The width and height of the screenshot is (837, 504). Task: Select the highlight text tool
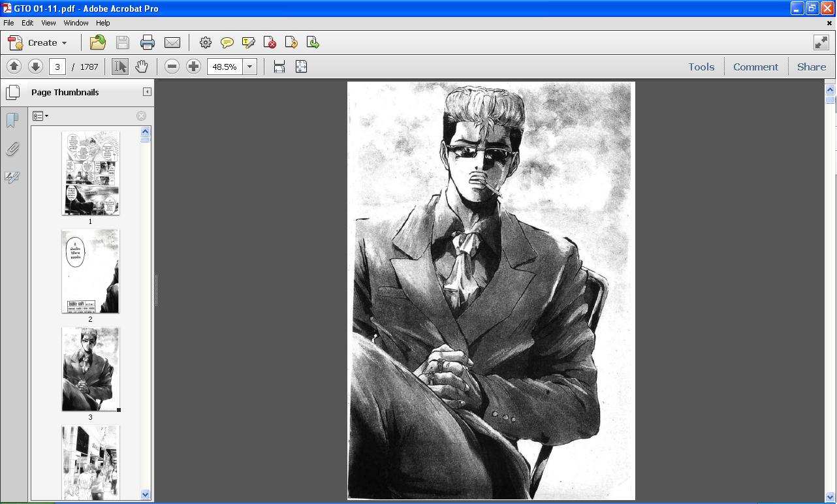(249, 43)
